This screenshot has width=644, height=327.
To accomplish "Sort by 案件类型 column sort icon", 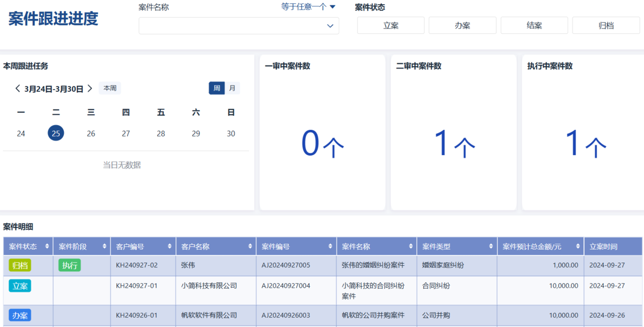I will pos(492,247).
